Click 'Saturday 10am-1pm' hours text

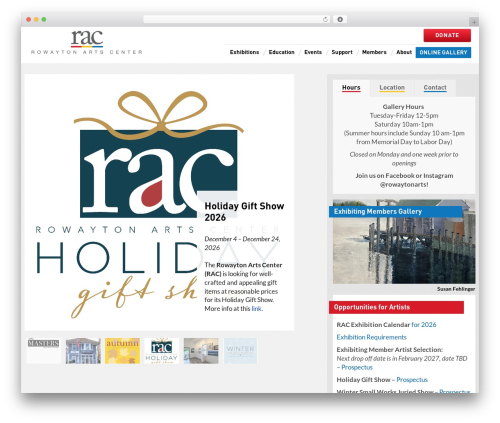click(404, 124)
